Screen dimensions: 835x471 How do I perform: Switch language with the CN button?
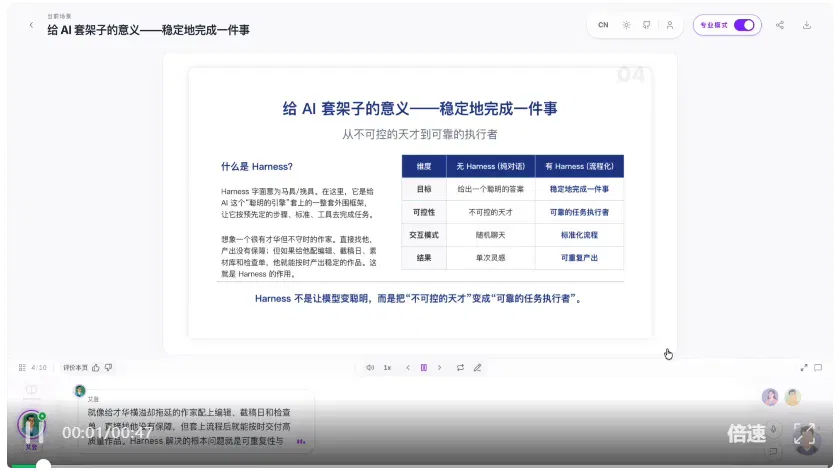(x=603, y=25)
